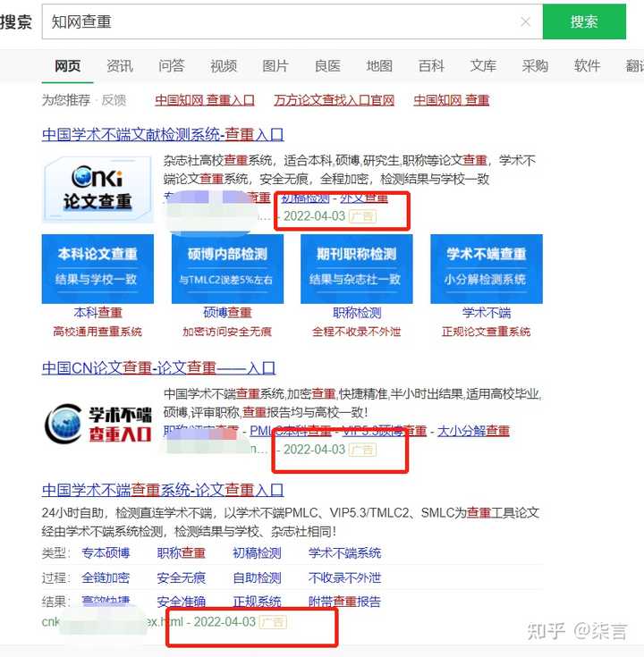
Task: Open the 硕博查重 link
Action: tap(227, 313)
